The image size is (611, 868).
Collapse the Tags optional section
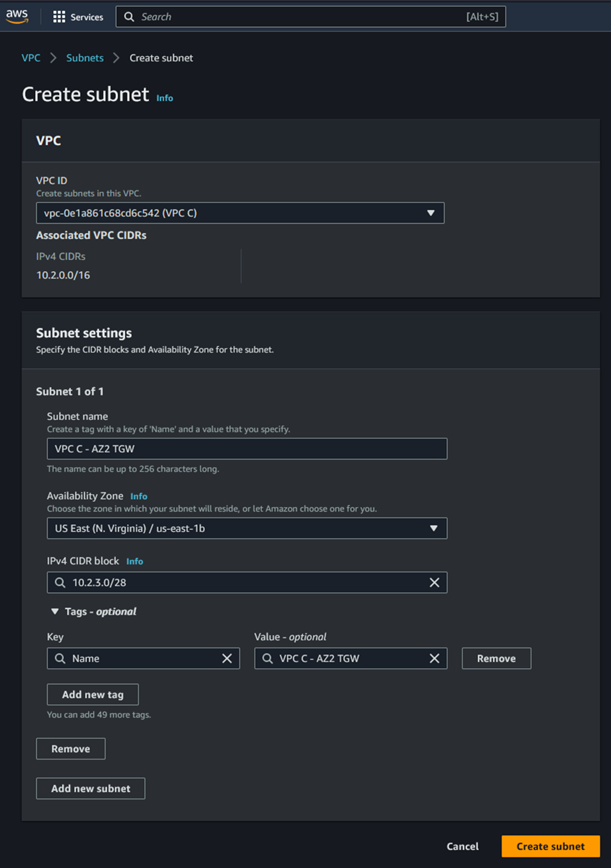[x=55, y=611]
